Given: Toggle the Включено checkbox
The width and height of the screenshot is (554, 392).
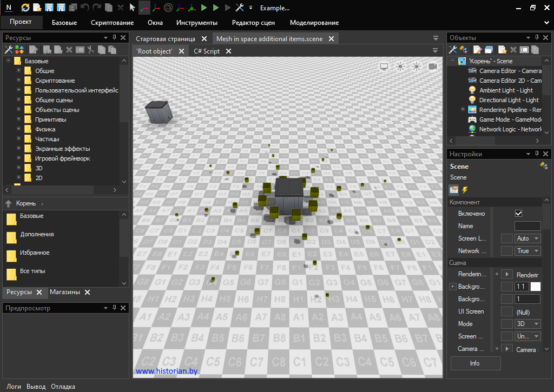Looking at the screenshot, I should (x=518, y=214).
